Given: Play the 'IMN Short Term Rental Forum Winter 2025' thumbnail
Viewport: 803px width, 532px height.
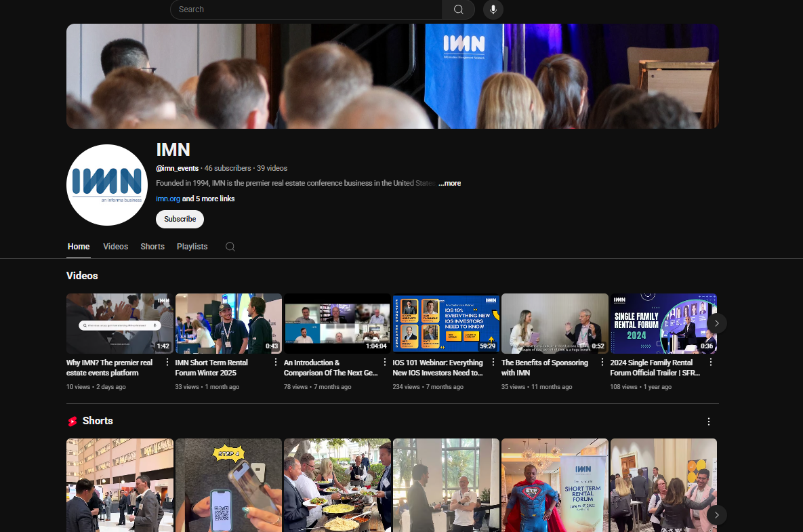Looking at the screenshot, I should click(228, 323).
